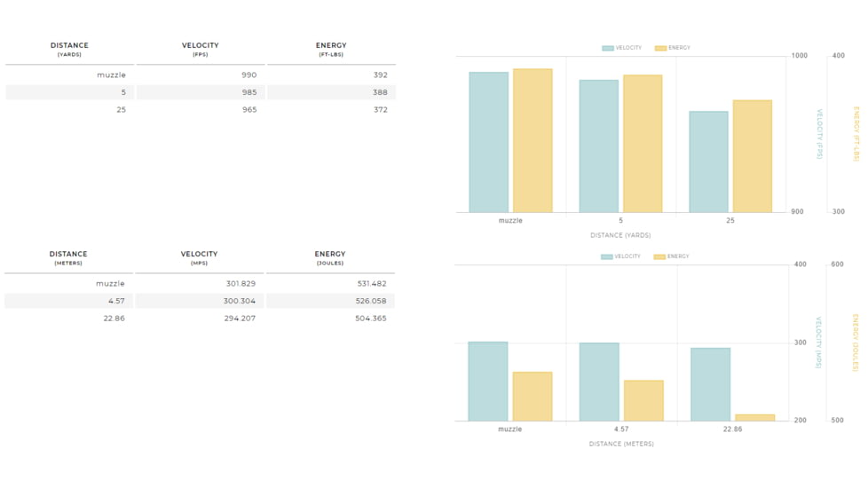Click the Velocity (FPS) column header

(200, 49)
